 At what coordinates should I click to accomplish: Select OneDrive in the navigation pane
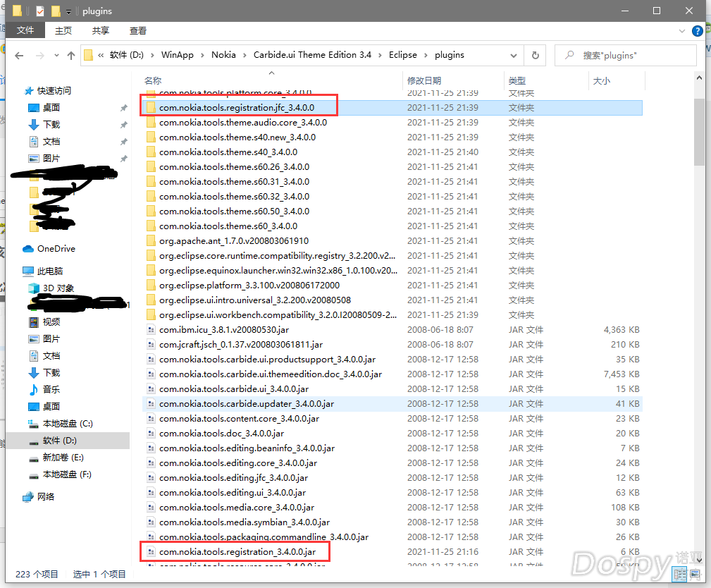[56, 249]
